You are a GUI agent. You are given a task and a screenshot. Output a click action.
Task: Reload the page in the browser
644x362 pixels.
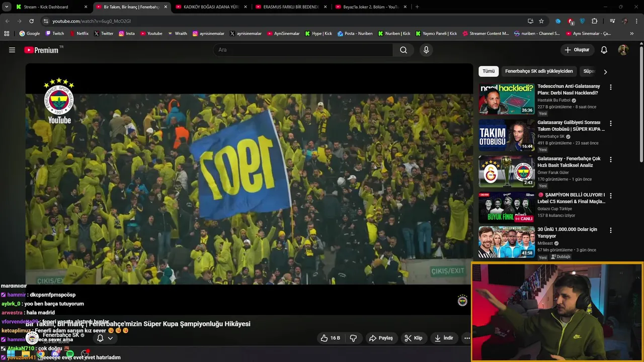[x=31, y=21]
